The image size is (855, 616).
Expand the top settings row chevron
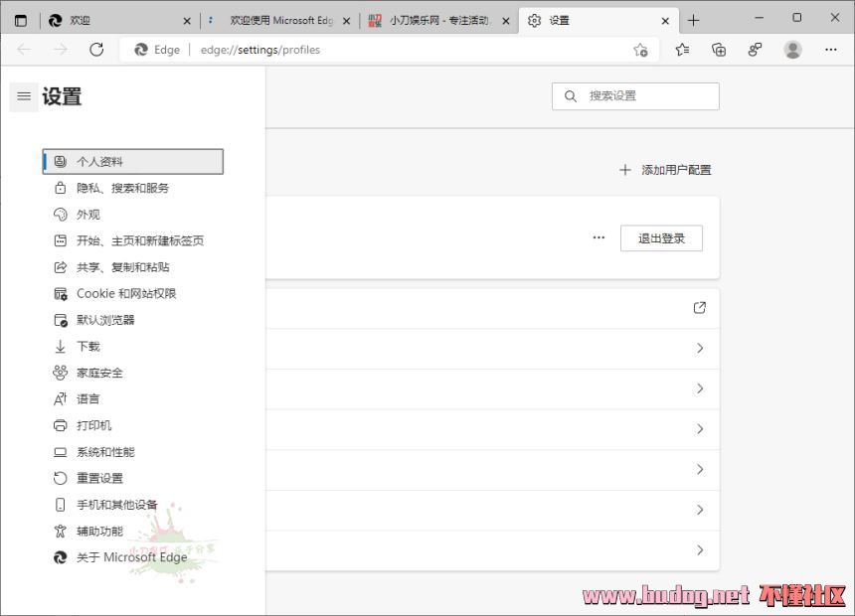pyautogui.click(x=699, y=348)
